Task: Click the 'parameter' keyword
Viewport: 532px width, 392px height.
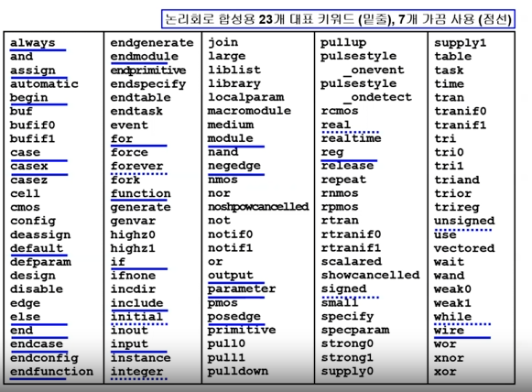Action: tap(242, 289)
